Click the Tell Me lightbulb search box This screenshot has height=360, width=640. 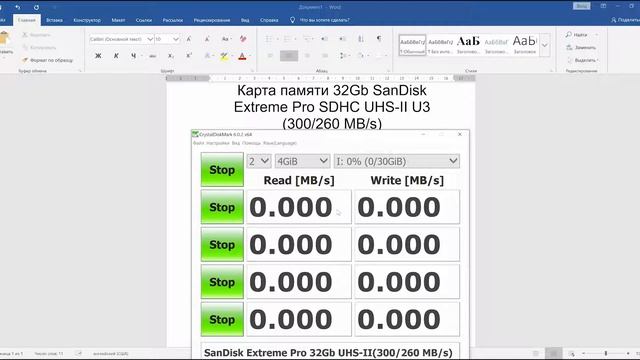point(320,20)
